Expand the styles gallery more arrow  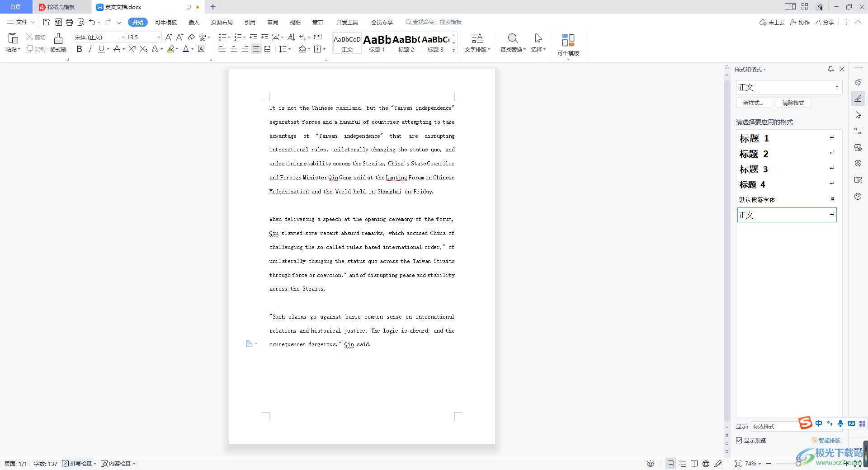click(x=454, y=51)
